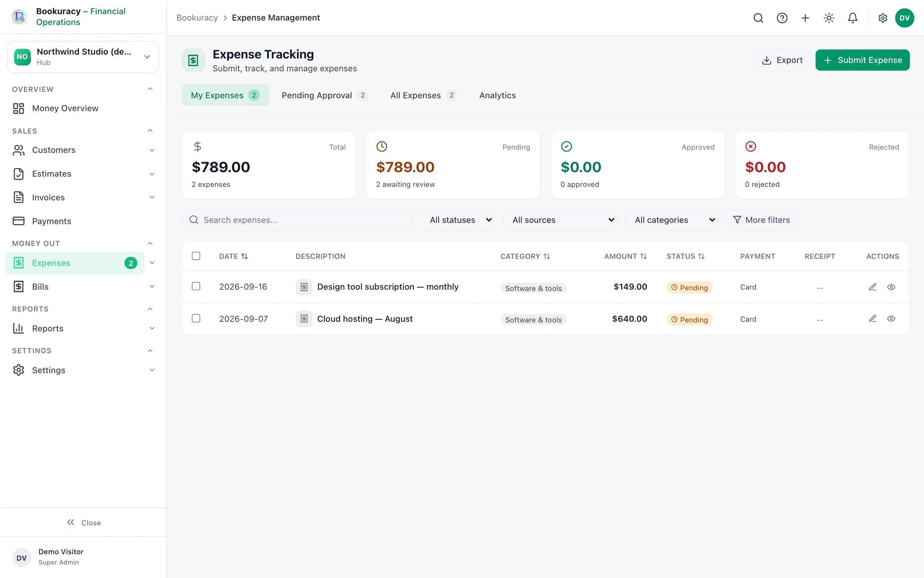
Task: Open the Northwind Studio workspace switcher
Action: point(83,57)
